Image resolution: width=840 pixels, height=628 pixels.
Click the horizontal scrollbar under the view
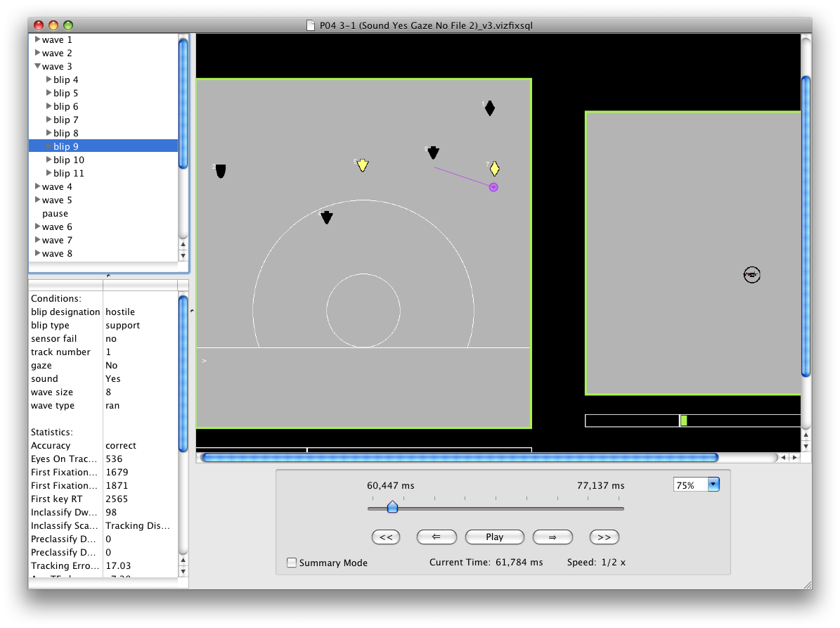pos(460,458)
